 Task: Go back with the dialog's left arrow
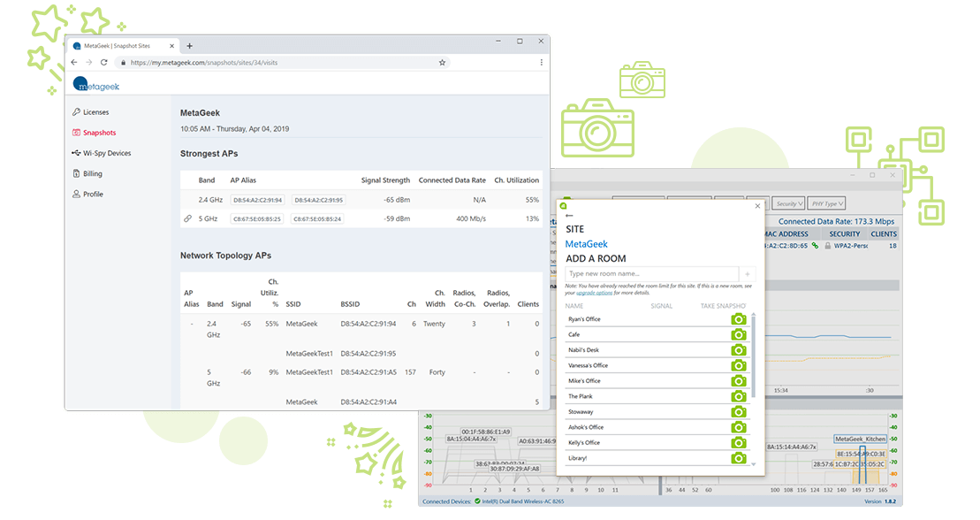tap(569, 216)
